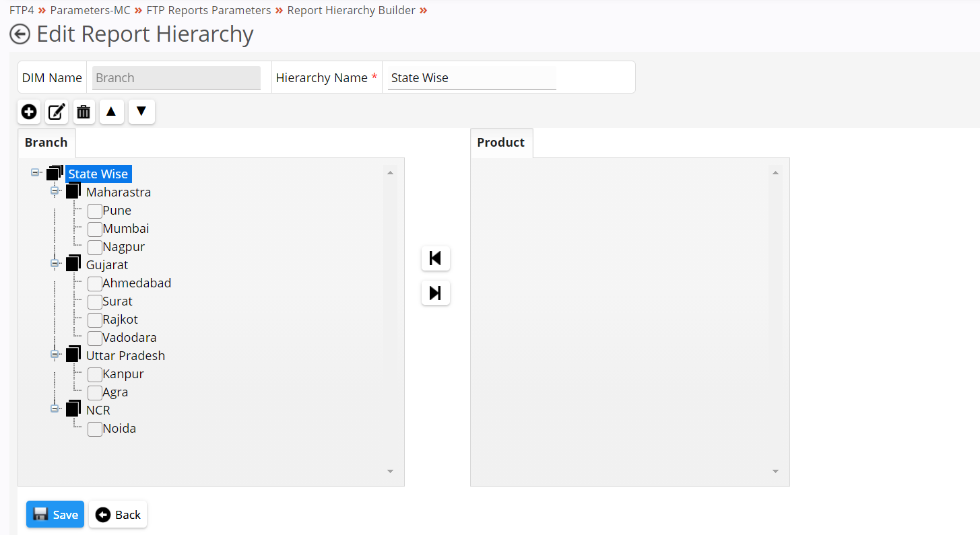Collapse the NCR tree node
The image size is (980, 535).
pos(55,409)
